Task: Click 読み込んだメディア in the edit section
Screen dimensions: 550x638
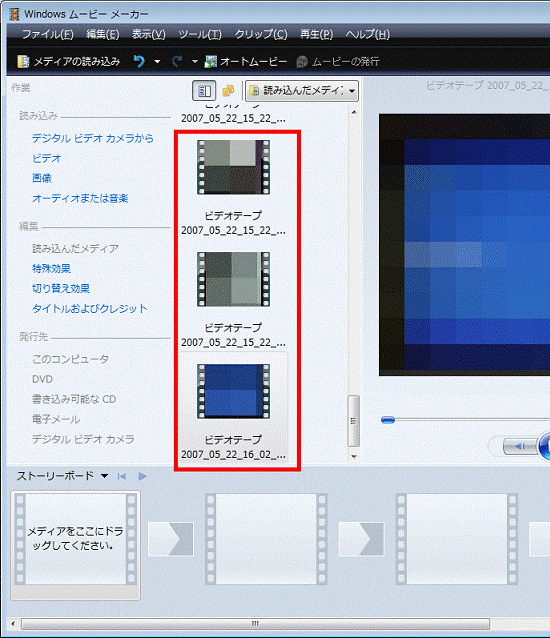Action: click(75, 248)
